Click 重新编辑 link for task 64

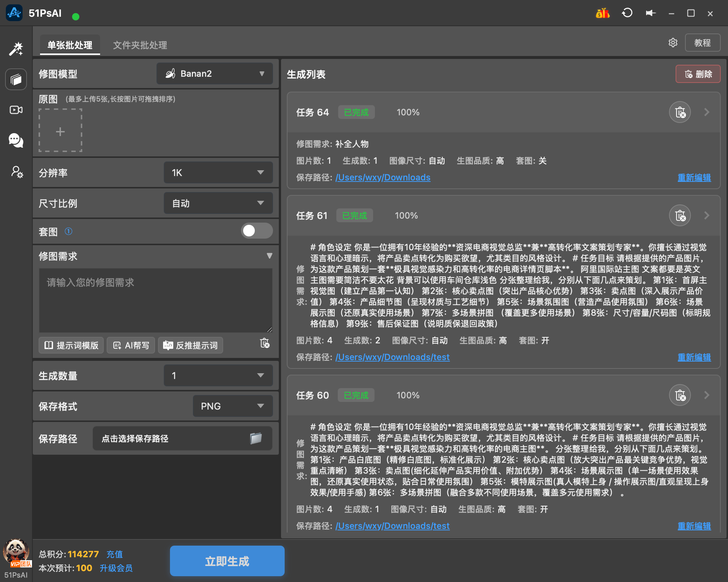pos(694,178)
